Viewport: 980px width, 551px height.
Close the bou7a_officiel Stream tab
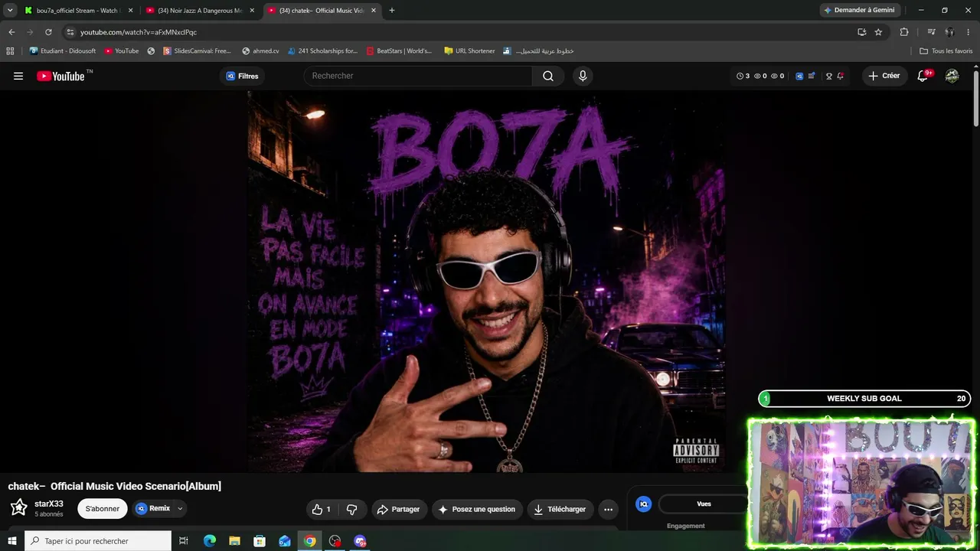[130, 11]
